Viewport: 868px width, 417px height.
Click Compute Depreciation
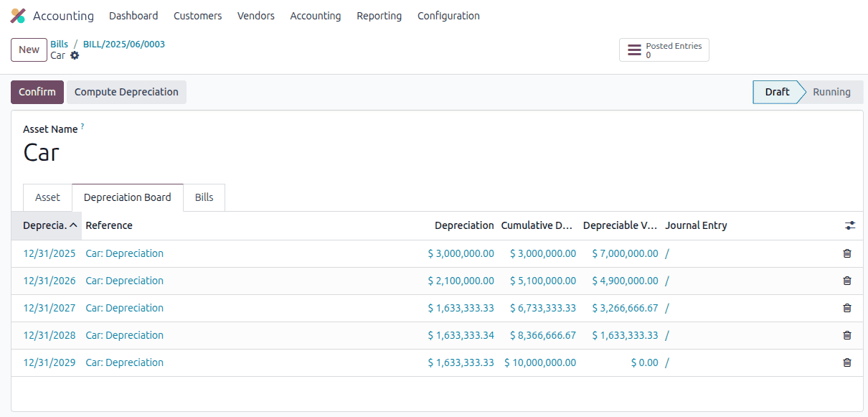pos(126,92)
